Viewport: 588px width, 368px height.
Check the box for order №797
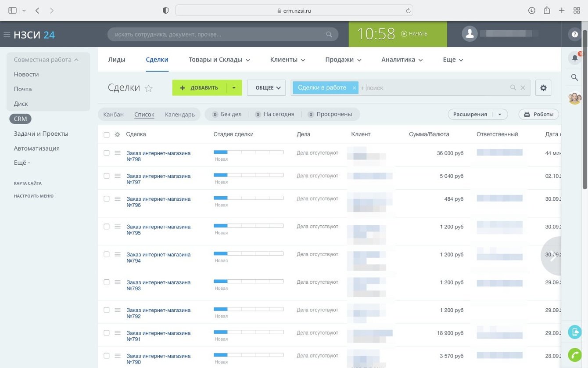pos(107,176)
